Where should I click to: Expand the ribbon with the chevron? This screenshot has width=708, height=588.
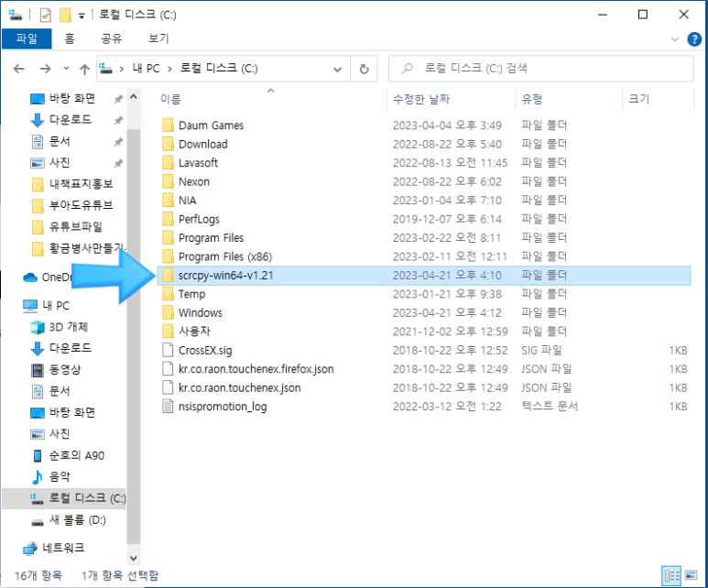coord(675,39)
